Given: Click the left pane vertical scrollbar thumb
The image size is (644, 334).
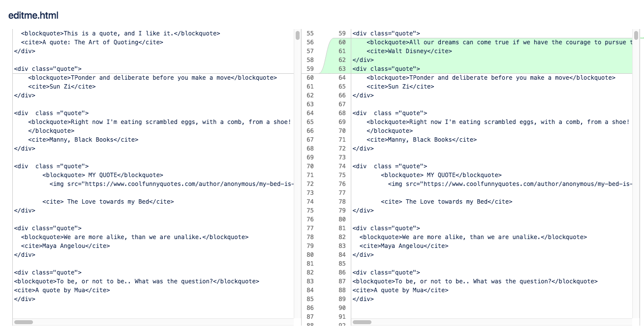Looking at the screenshot, I should point(298,35).
